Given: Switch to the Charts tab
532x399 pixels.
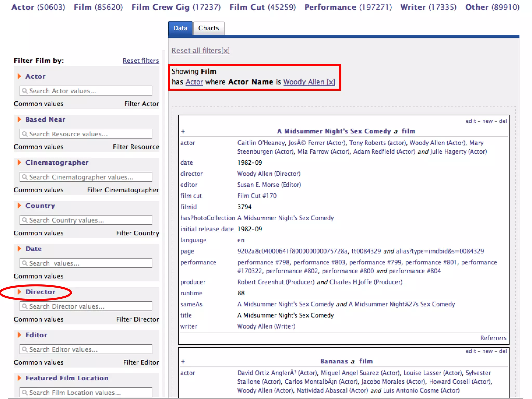Looking at the screenshot, I should click(209, 28).
